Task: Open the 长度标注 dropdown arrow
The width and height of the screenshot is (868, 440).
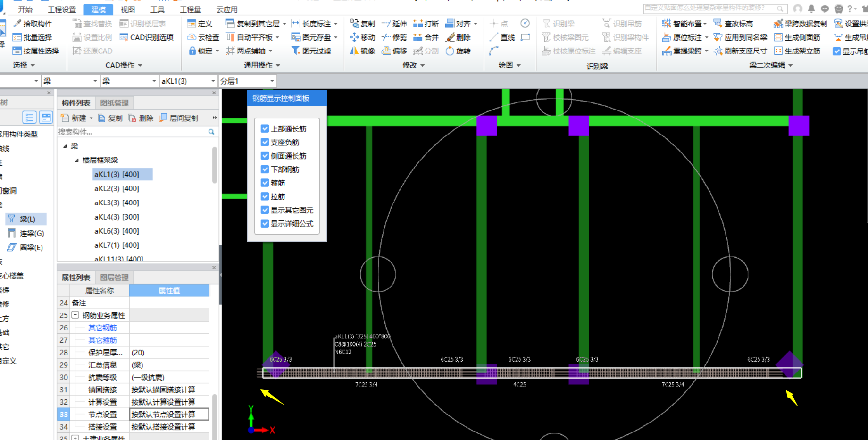Action: click(x=336, y=24)
